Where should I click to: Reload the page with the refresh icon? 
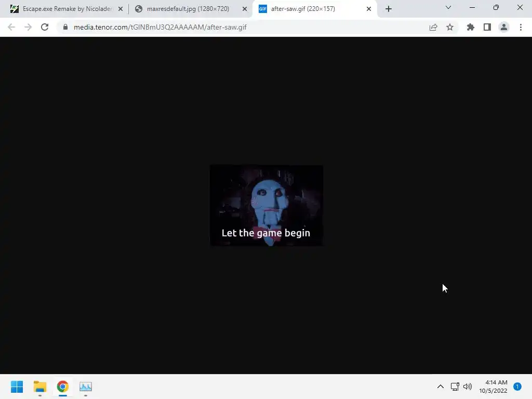point(45,27)
